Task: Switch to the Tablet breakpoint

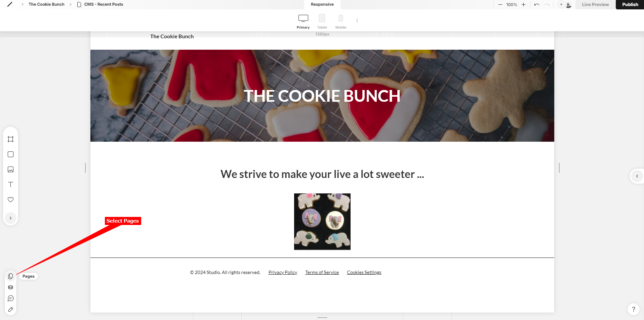Action: (x=322, y=21)
